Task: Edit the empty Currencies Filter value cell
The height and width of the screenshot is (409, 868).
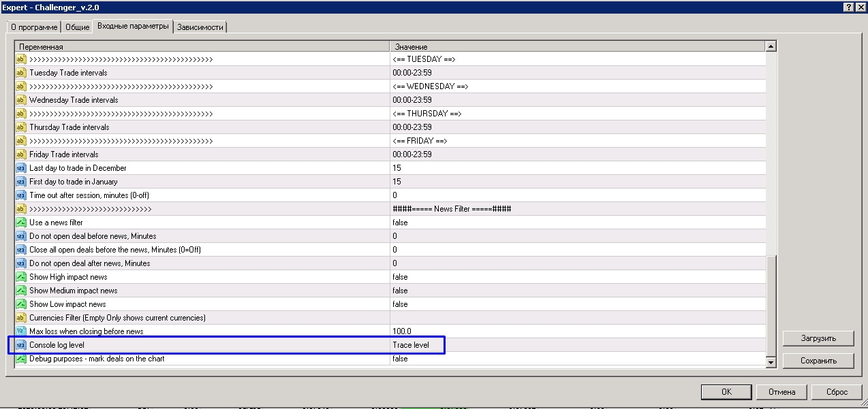Action: [x=578, y=318]
